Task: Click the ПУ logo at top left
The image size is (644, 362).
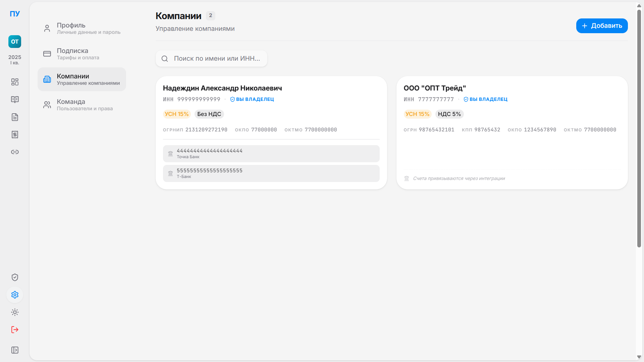Action: point(15,14)
